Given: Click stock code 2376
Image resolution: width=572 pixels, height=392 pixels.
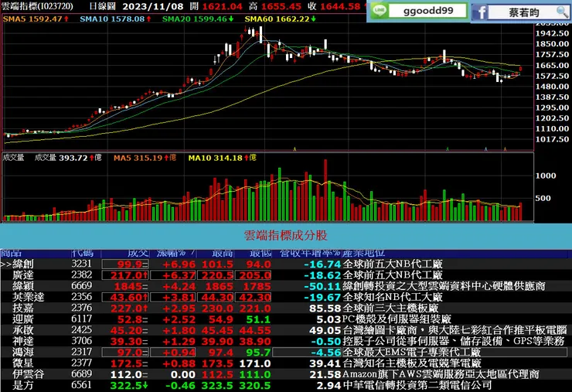Looking at the screenshot, I should point(82,308).
